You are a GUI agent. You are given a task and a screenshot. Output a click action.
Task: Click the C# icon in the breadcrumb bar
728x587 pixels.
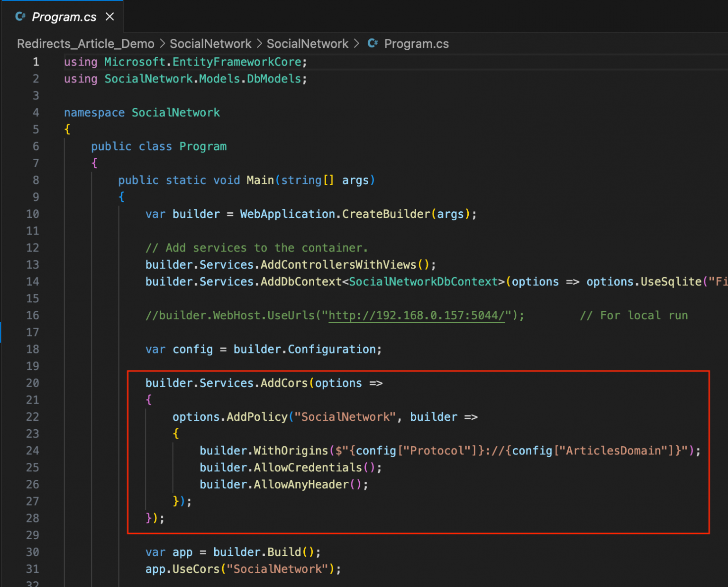pyautogui.click(x=372, y=43)
